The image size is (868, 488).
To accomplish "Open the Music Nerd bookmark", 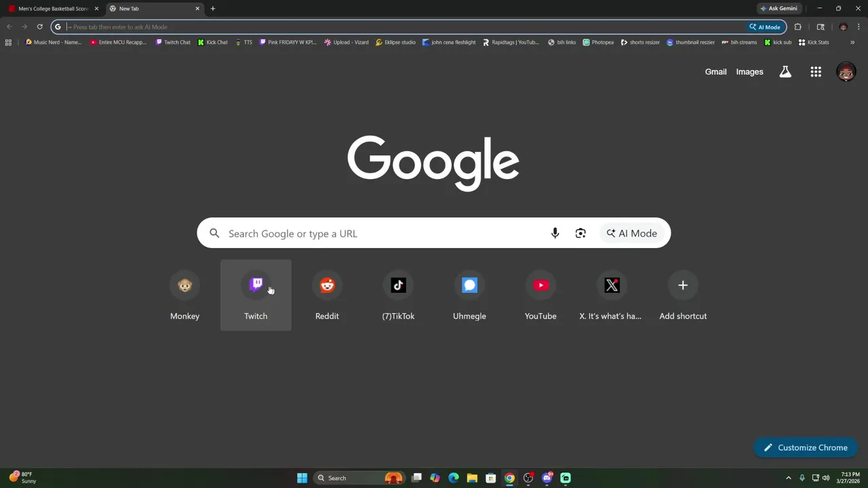I will coord(53,42).
